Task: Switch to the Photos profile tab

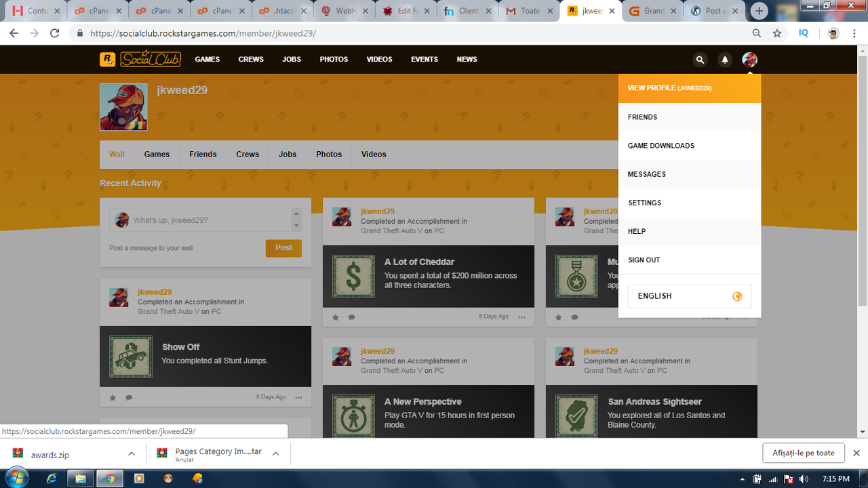Action: click(329, 155)
